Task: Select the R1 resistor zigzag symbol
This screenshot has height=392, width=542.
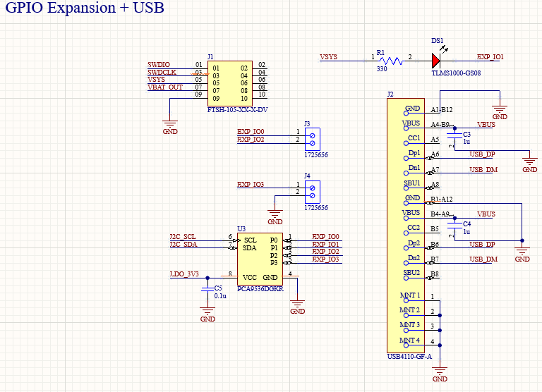Action: click(x=392, y=61)
